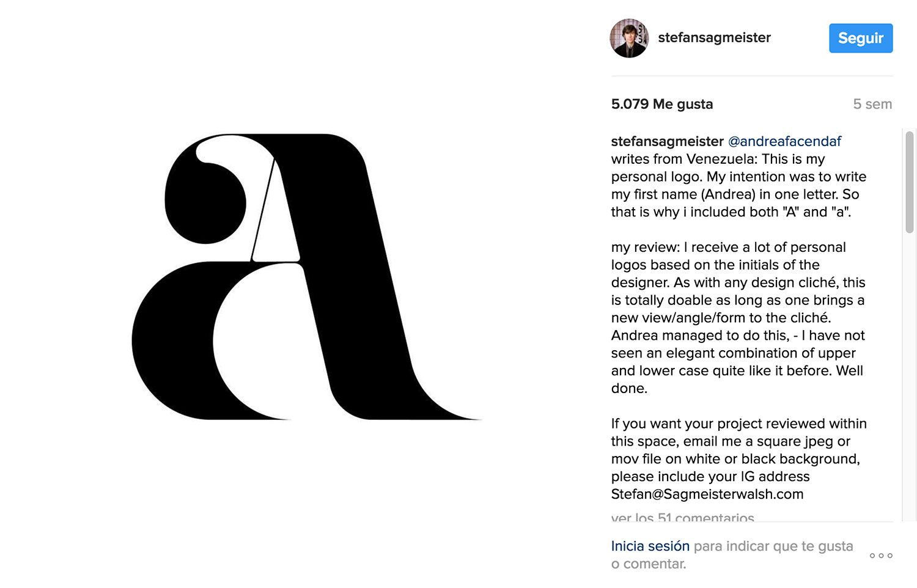
Task: Open the Inicia sesión login link
Action: coord(650,546)
